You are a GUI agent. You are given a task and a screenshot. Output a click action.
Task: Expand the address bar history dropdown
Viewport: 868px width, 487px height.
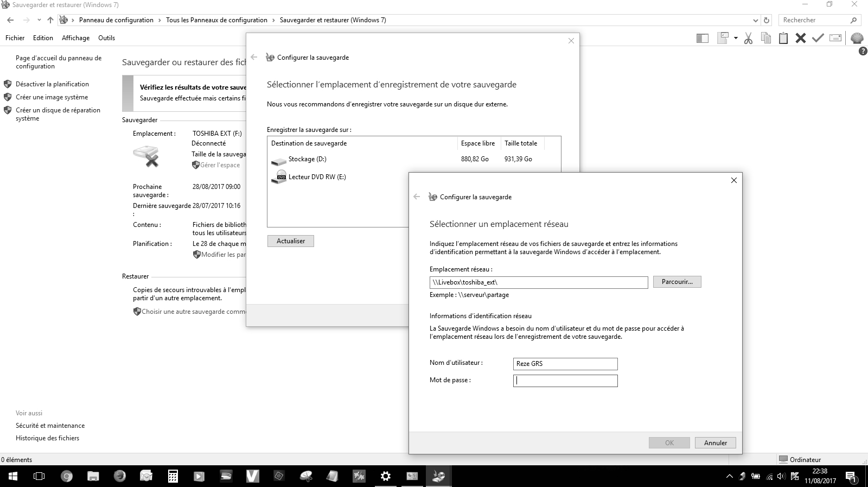[756, 20]
